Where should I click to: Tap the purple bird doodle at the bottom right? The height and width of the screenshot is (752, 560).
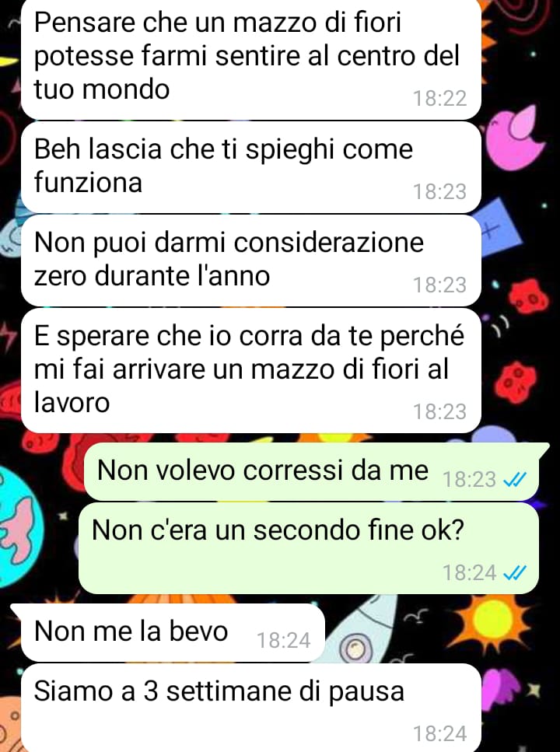coord(503,689)
